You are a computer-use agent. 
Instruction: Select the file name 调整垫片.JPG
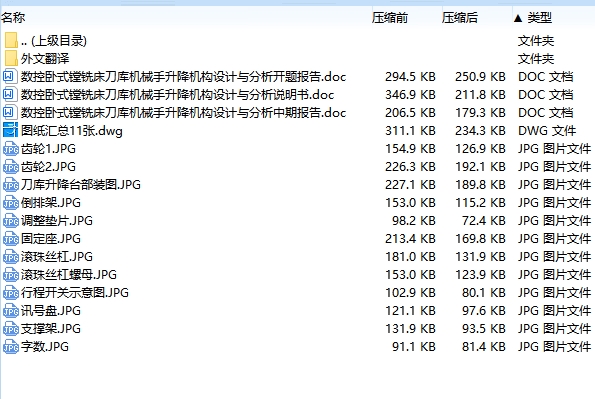pos(57,221)
